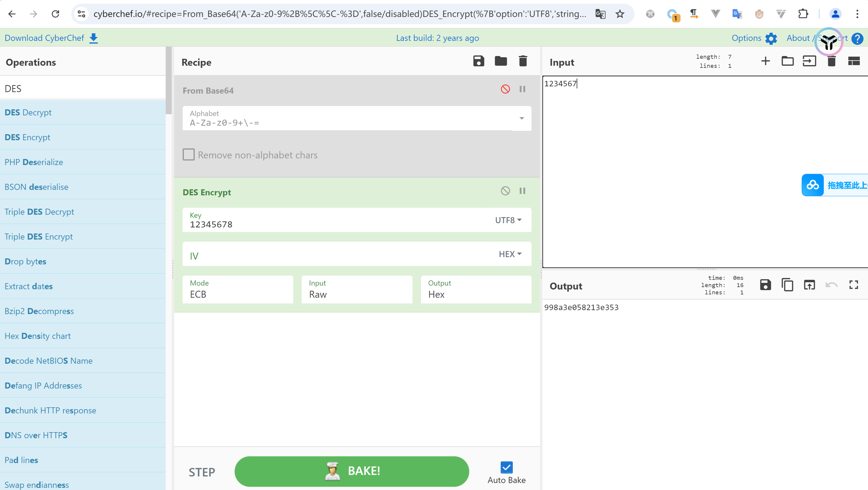Select PHP Deserialize operation
Image resolution: width=868 pixels, height=490 pixels.
83,162
